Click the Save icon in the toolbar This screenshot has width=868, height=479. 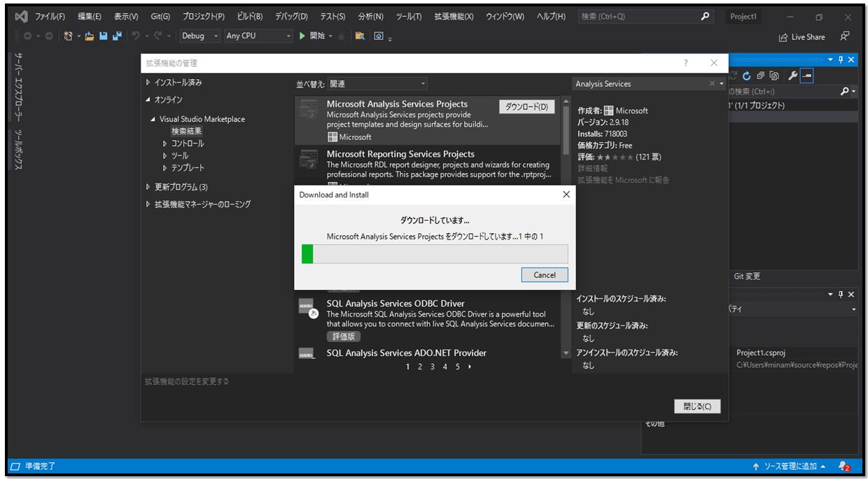coord(104,36)
